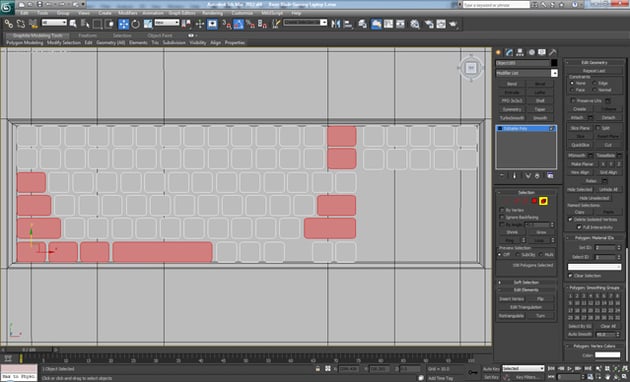Open the Utilities hammer panel tab
Image resolution: width=630 pixels, height=382 pixels.
coord(553,52)
